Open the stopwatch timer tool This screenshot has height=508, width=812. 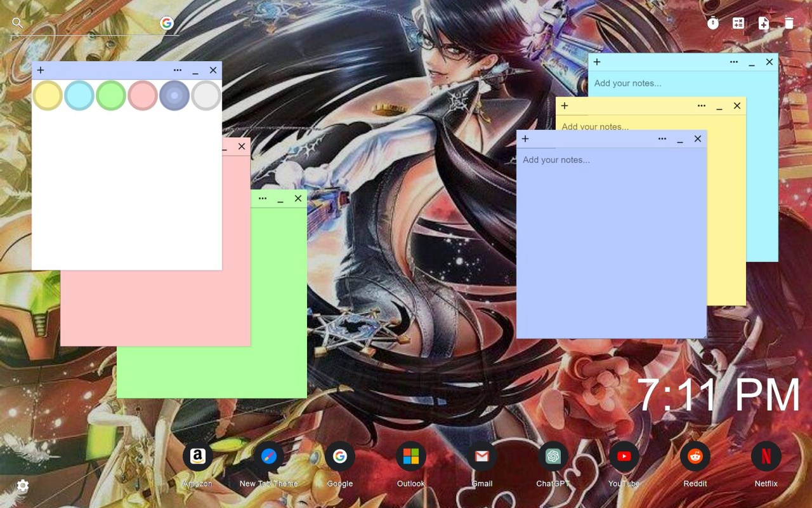click(713, 23)
